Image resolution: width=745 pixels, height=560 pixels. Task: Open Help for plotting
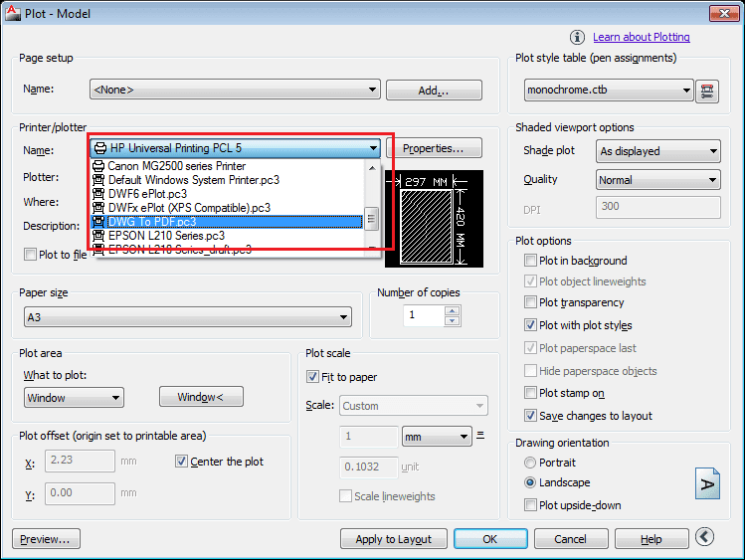tap(652, 539)
